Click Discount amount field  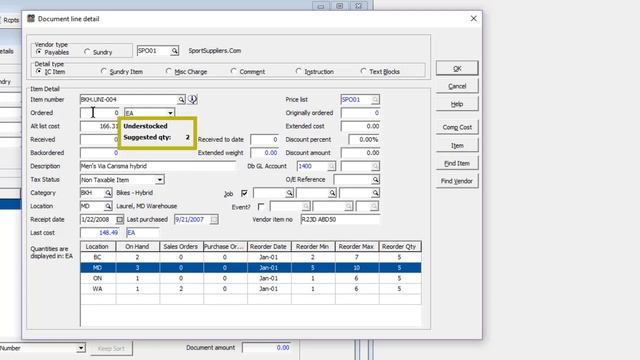[x=360, y=153]
